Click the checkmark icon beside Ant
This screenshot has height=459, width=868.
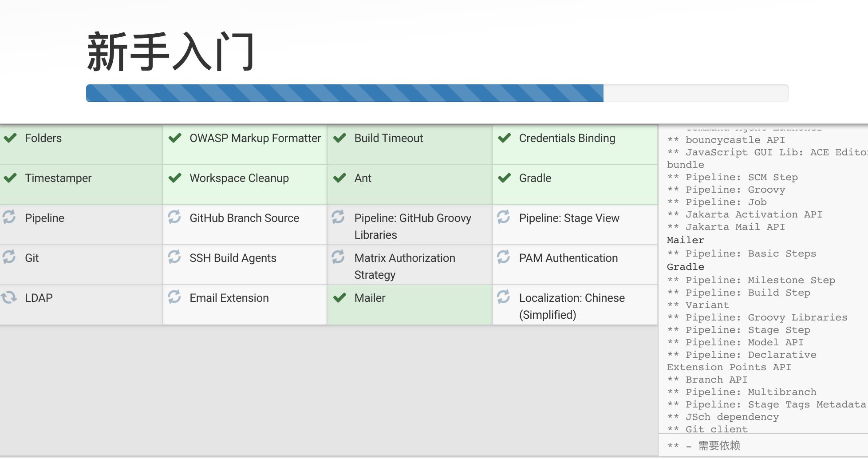[339, 178]
